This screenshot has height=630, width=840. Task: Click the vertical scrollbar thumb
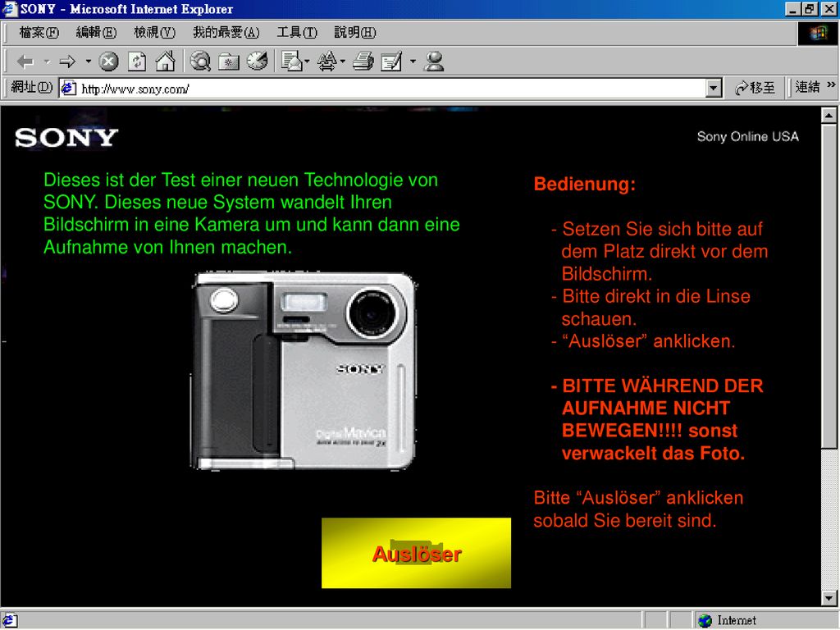pyautogui.click(x=829, y=285)
